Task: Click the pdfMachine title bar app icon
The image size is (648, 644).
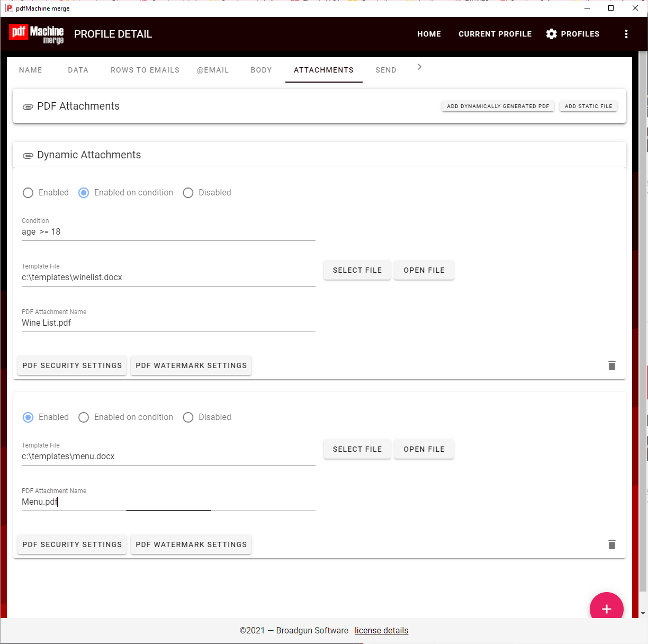Action: tap(9, 8)
